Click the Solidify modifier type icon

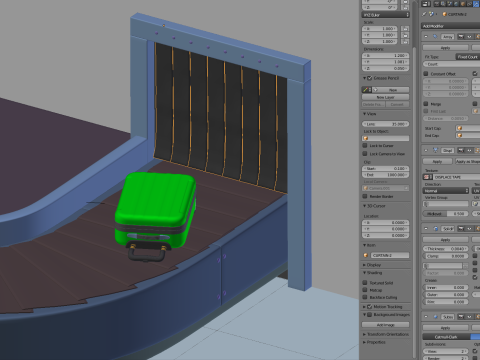pyautogui.click(x=435, y=229)
